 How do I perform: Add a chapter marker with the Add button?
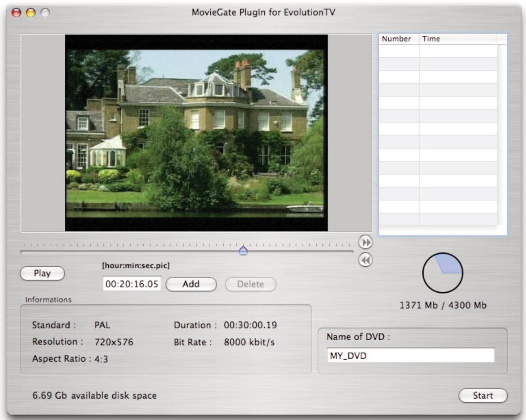point(191,283)
